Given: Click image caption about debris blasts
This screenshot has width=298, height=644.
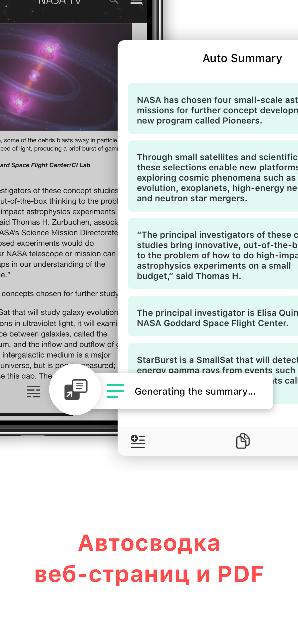Looking at the screenshot, I should coord(59,144).
